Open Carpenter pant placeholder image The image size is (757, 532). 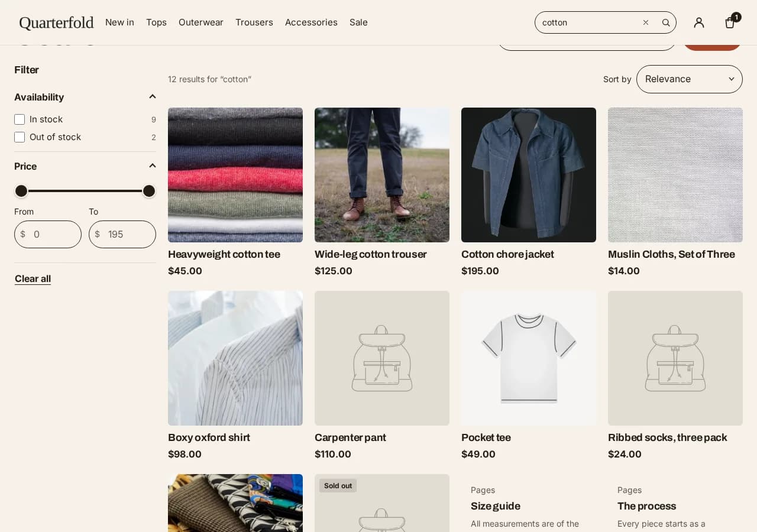(382, 358)
